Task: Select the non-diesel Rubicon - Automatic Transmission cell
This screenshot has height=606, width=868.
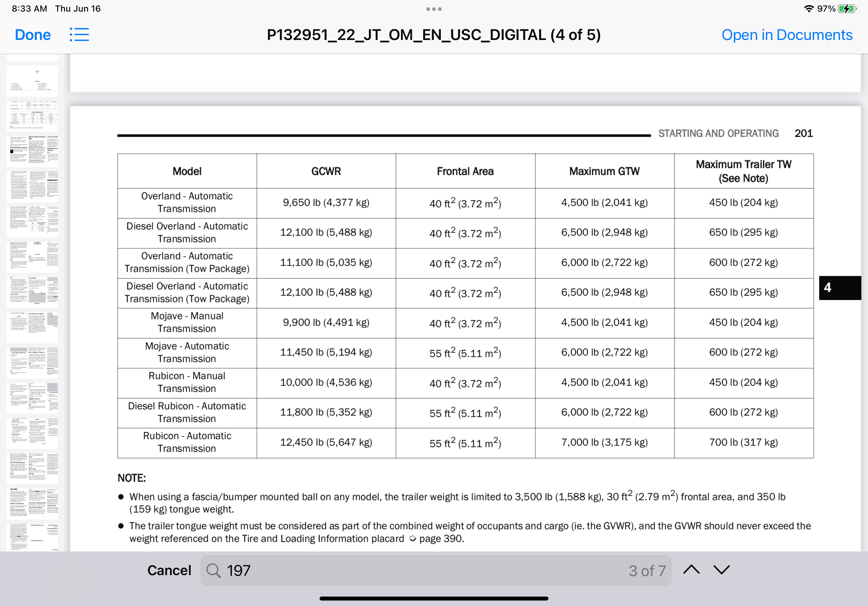Action: pos(187,442)
